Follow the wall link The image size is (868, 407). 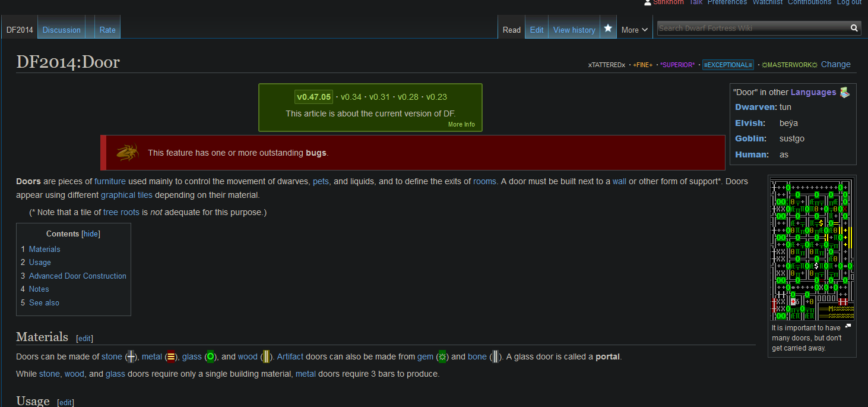click(x=619, y=181)
